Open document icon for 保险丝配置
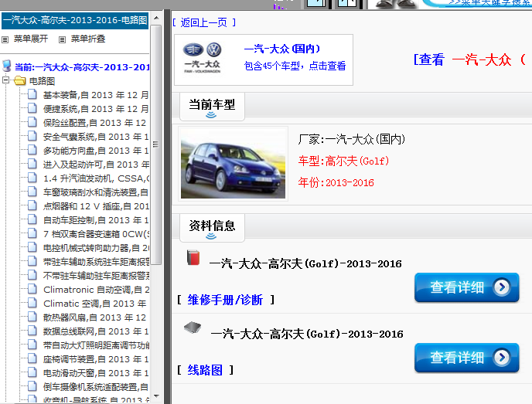The image size is (532, 404). coord(32,122)
